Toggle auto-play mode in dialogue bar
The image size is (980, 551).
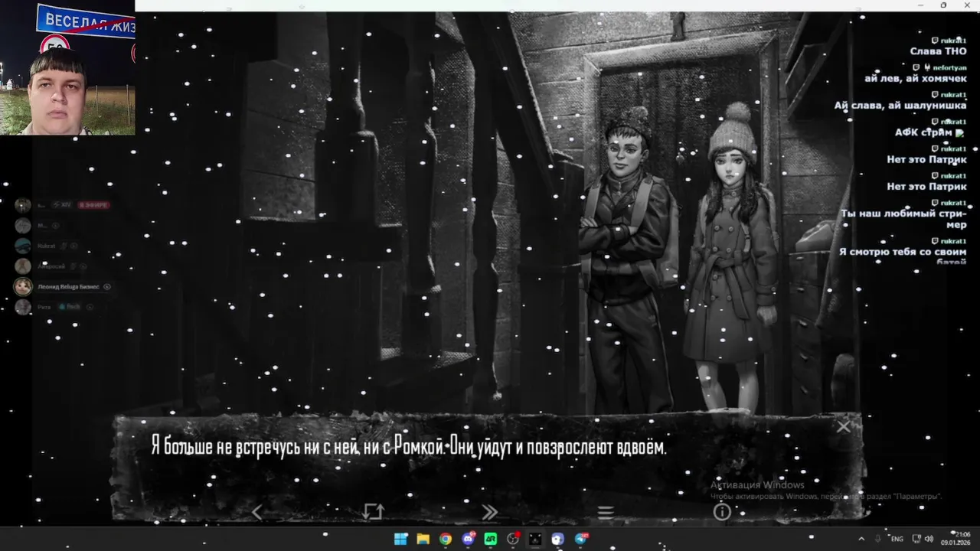(374, 512)
